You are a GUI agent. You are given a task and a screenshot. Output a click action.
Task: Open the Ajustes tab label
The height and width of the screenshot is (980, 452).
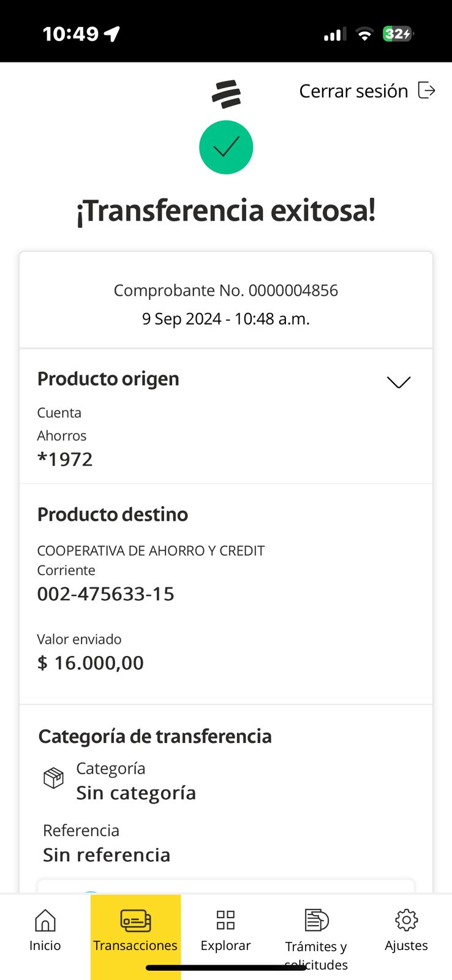tap(406, 945)
